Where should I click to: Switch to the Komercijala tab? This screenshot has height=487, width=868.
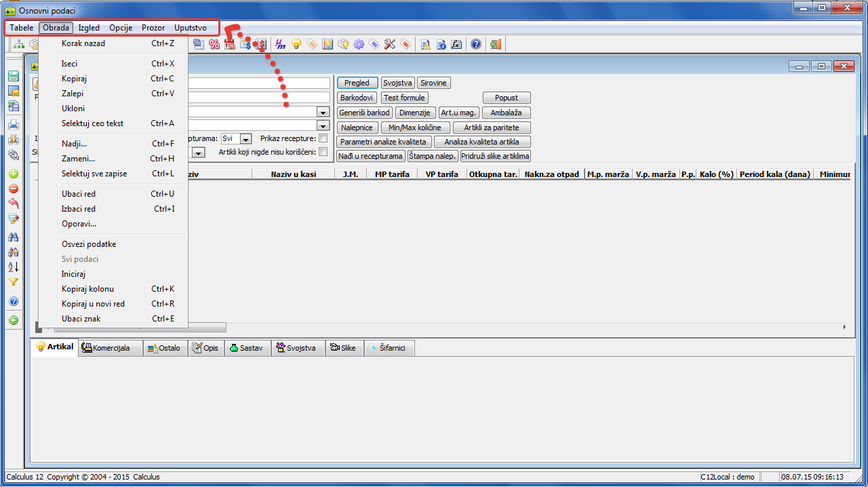point(111,348)
